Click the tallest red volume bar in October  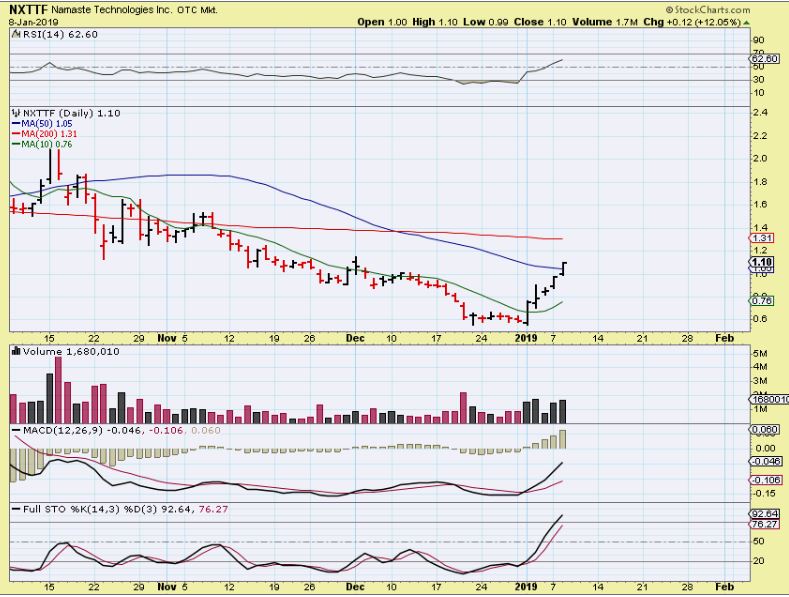[x=58, y=390]
